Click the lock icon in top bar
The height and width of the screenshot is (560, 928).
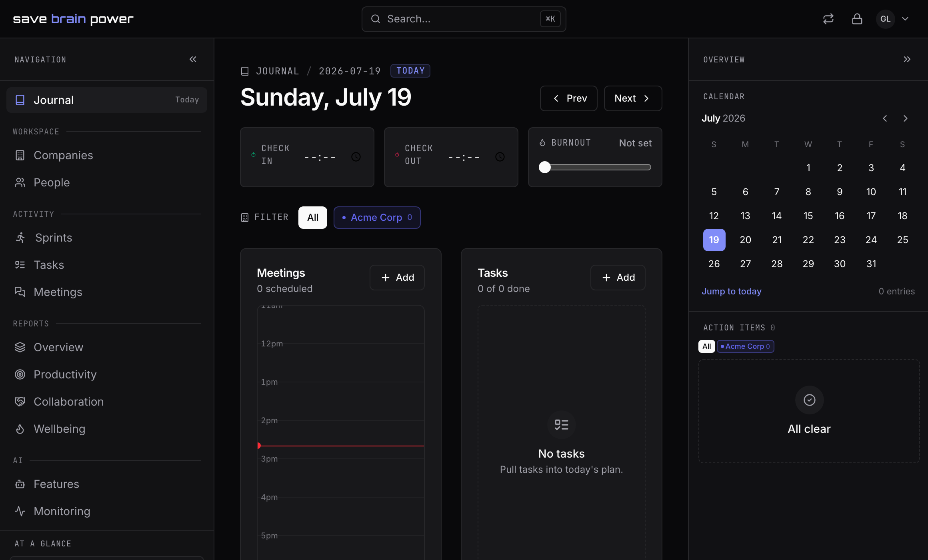click(x=857, y=19)
